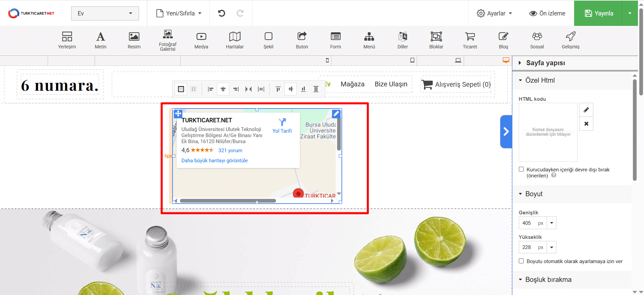Open the Diller languages tool
The width and height of the screenshot is (644, 295).
click(403, 40)
